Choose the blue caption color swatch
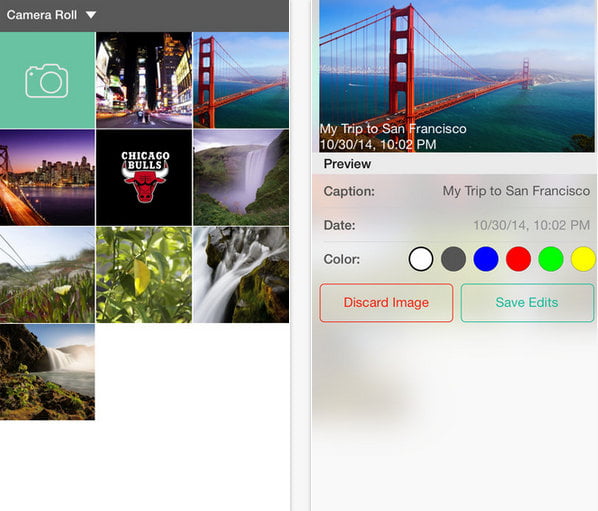Image resolution: width=598 pixels, height=511 pixels. click(x=485, y=259)
